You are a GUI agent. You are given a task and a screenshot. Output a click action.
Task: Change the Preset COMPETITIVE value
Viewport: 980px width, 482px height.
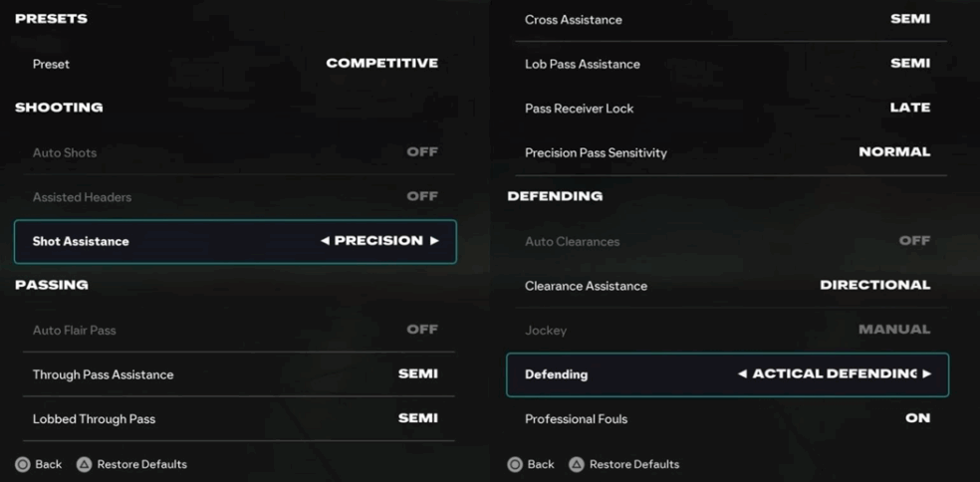click(381, 64)
